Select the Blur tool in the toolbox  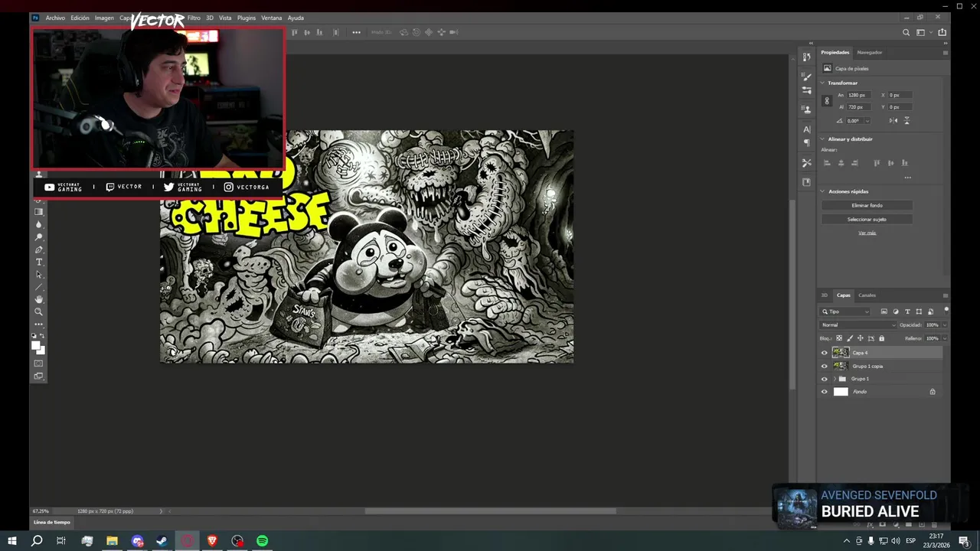[38, 224]
